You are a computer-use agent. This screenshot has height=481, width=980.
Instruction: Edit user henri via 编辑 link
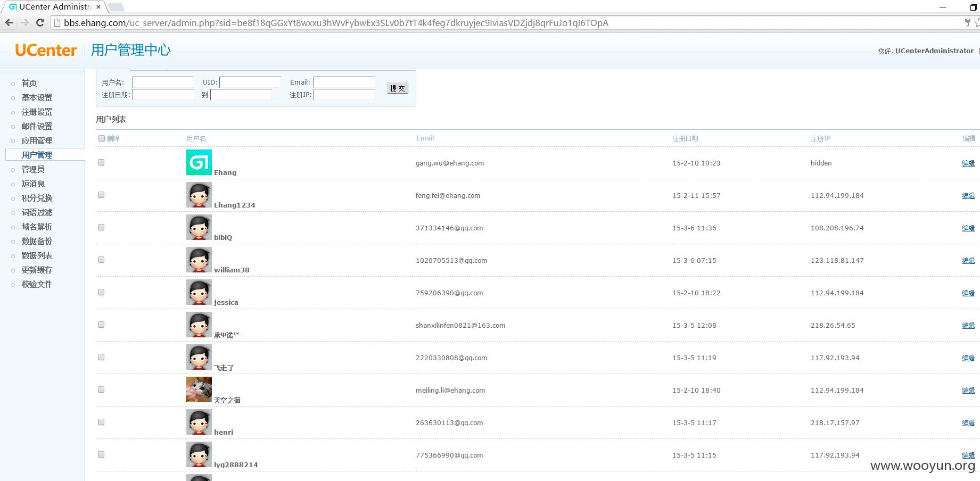[x=968, y=423]
